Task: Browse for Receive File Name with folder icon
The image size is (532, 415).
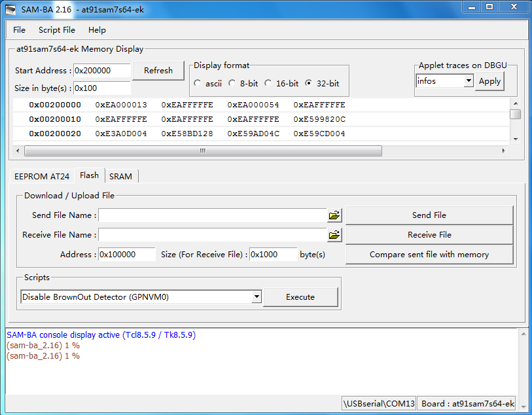Action: pos(334,235)
